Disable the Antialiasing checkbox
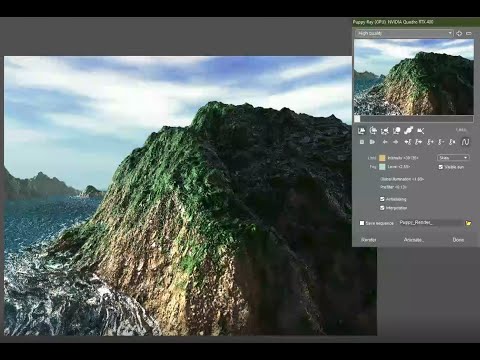Screen dimensions: 480x360 click(x=382, y=199)
